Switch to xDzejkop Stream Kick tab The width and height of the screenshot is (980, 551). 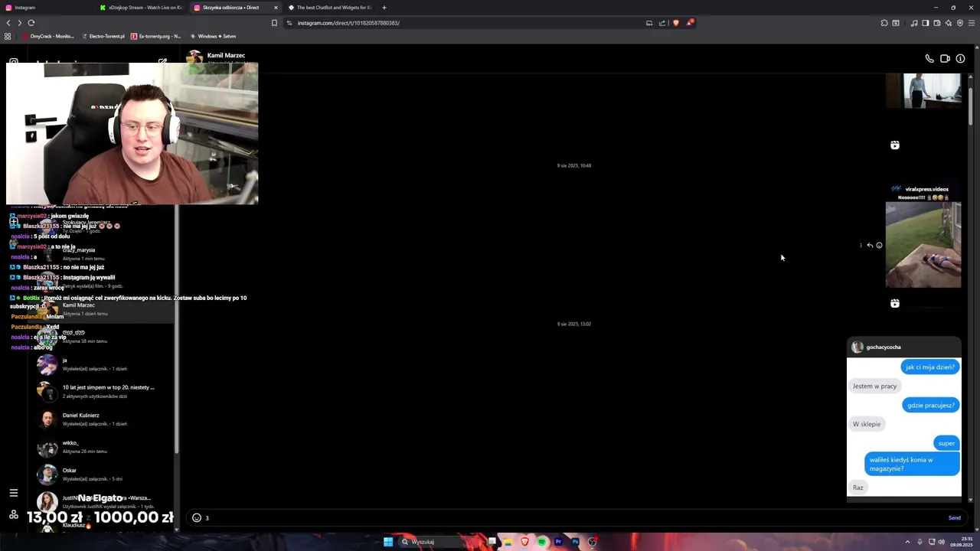point(142,8)
